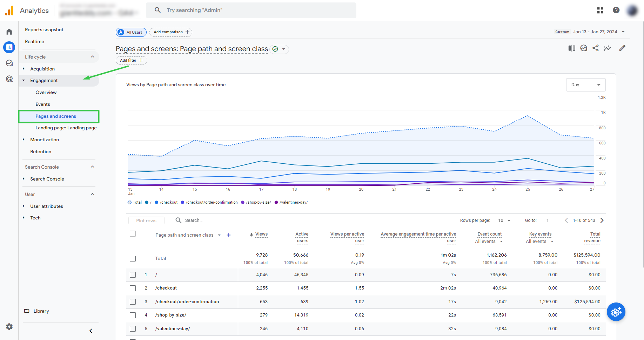The width and height of the screenshot is (644, 340).
Task: Open the floating insights assistant button
Action: 616,312
